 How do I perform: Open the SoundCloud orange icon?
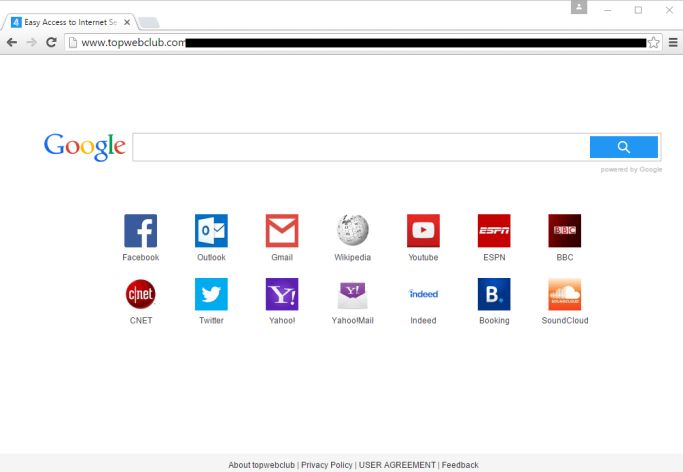(565, 294)
